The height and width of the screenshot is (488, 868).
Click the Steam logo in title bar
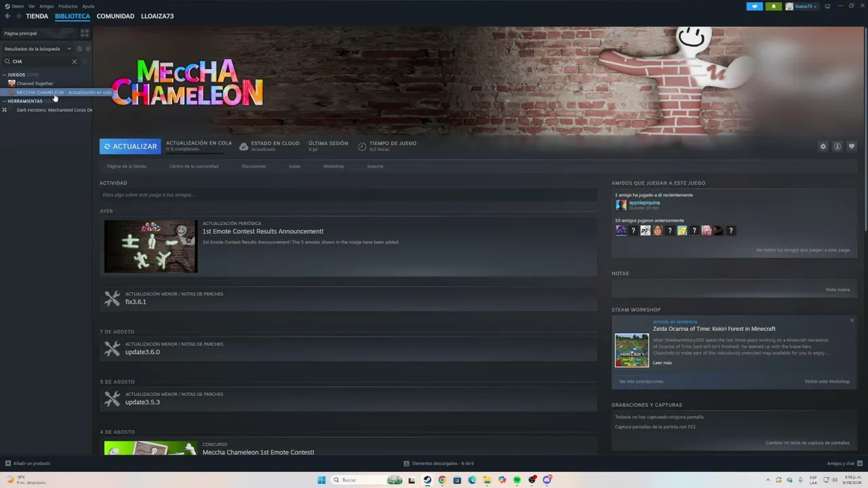(x=7, y=6)
